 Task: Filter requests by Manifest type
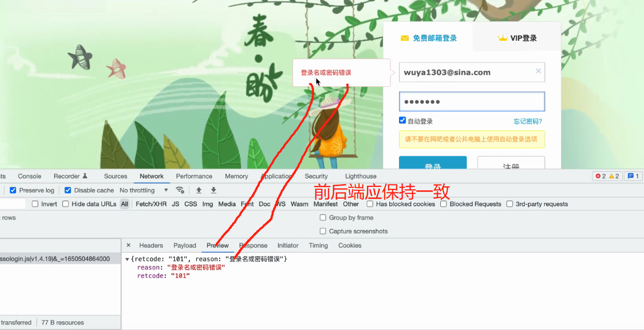coord(326,204)
